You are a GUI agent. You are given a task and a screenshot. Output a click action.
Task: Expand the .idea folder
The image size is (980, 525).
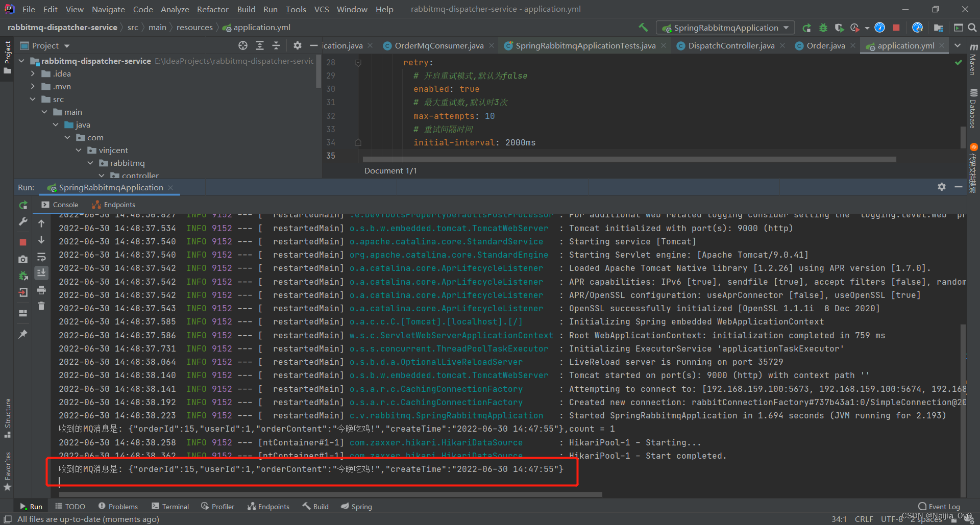pyautogui.click(x=33, y=73)
